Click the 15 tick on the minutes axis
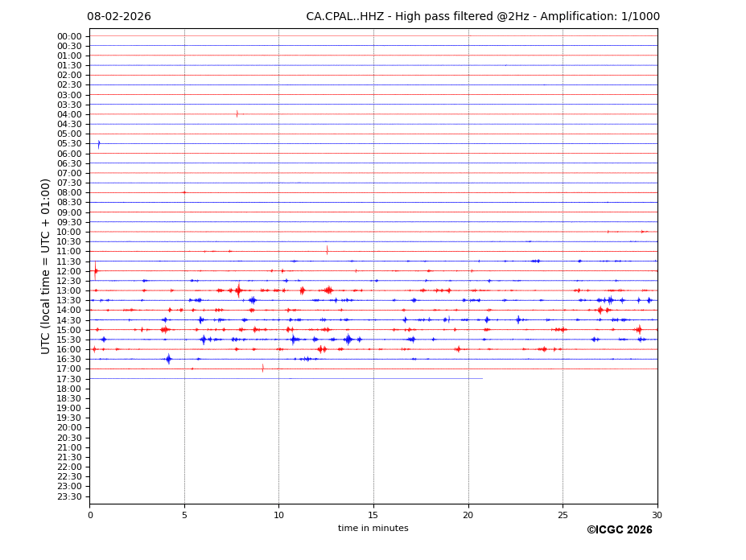The image size is (746, 560). pos(373,515)
